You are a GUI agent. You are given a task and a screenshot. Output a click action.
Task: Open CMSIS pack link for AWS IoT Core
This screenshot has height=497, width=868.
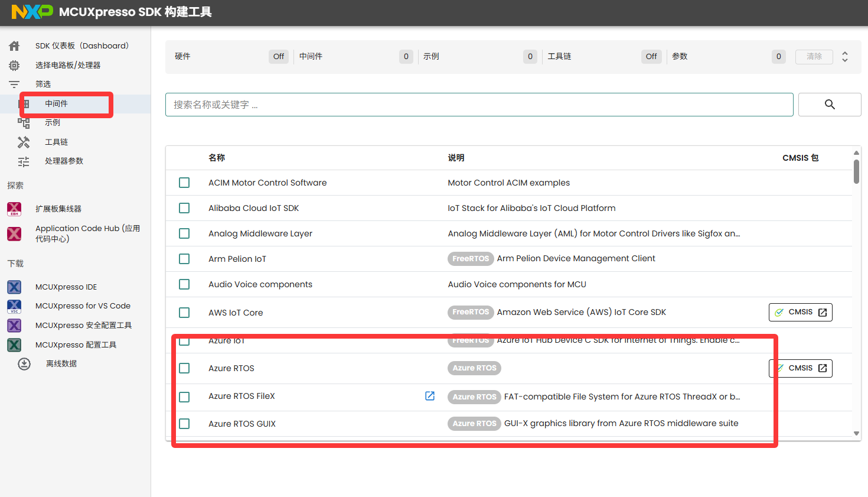[x=800, y=312]
